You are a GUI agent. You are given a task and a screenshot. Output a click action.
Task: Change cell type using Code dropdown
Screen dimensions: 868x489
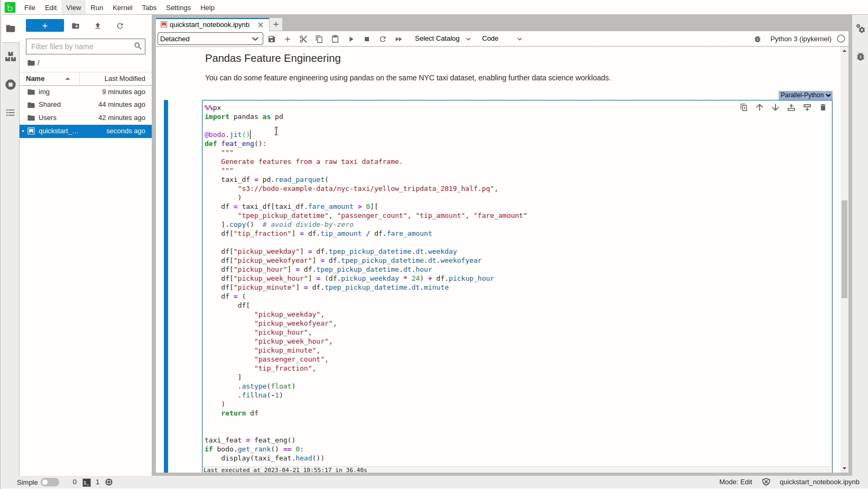[501, 39]
